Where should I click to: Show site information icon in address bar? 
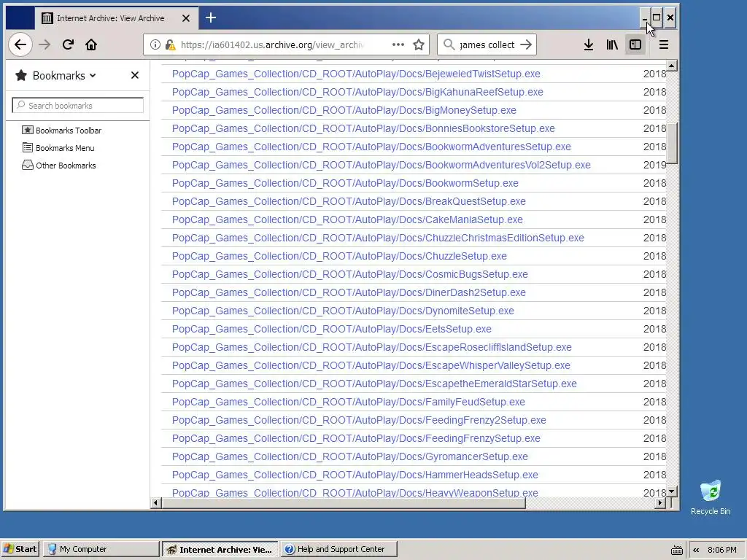click(155, 44)
